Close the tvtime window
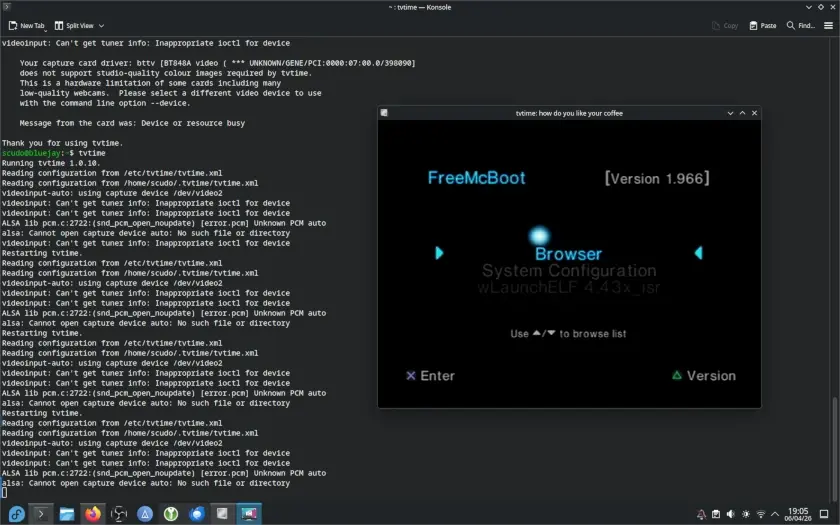 coord(754,113)
